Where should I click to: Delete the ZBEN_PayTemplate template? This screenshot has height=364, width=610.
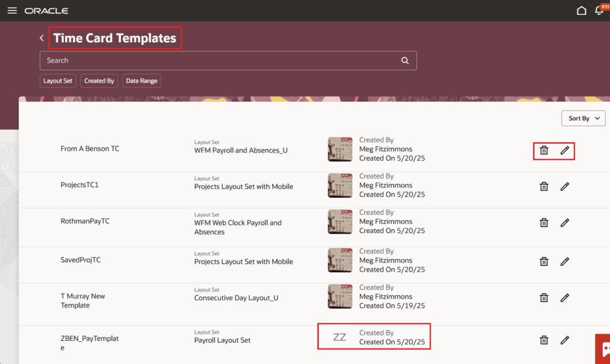click(544, 340)
